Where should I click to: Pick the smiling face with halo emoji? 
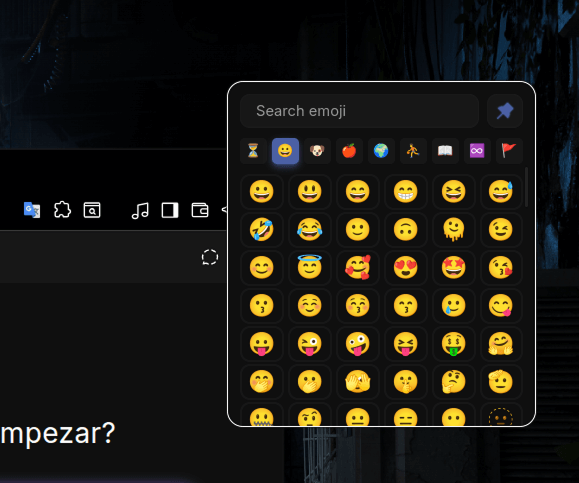[x=309, y=267]
